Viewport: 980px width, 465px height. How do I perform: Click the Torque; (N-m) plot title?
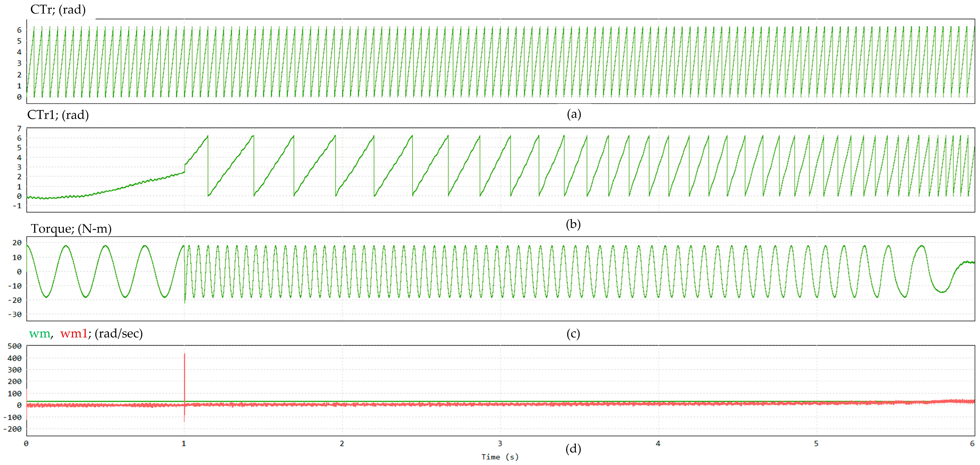[x=71, y=229]
